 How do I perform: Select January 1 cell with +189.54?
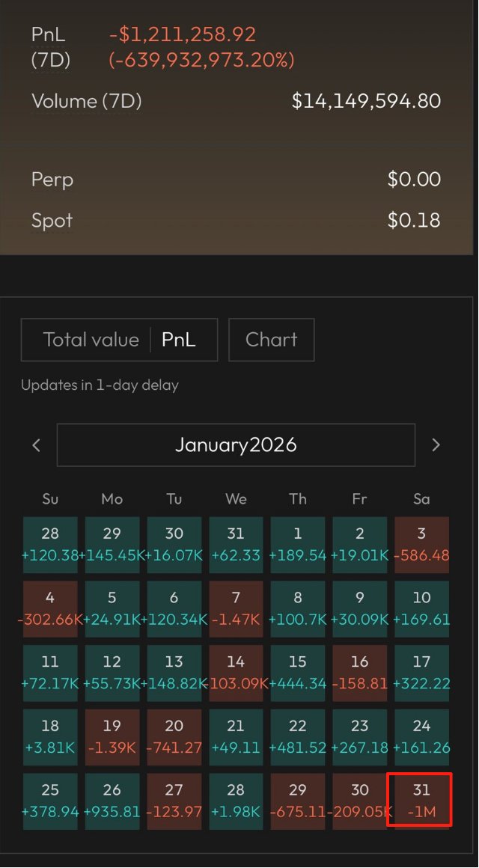click(x=298, y=543)
